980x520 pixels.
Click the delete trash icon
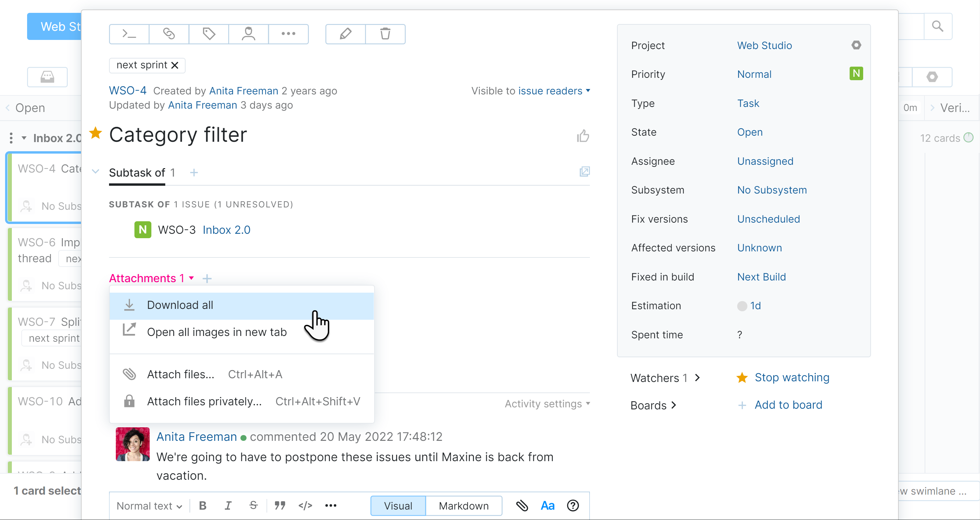click(385, 34)
